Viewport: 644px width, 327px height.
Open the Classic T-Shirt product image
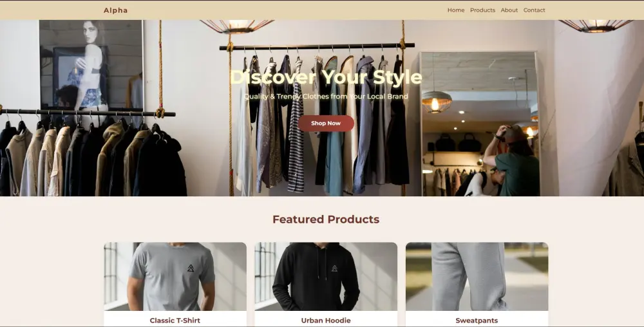tap(175, 277)
